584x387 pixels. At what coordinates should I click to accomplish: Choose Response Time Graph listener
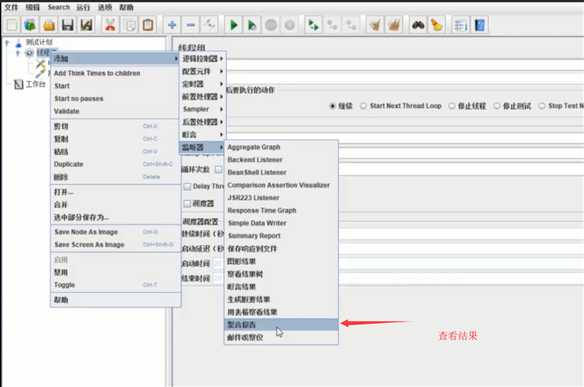(x=281, y=210)
